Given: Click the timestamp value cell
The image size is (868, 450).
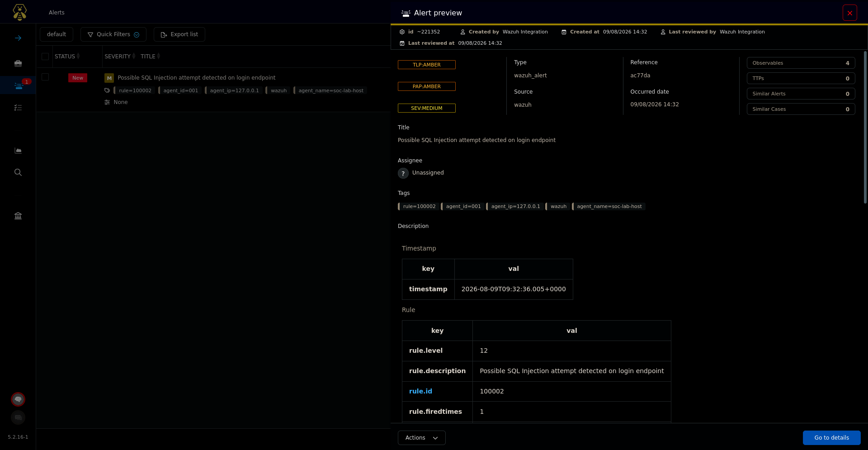Looking at the screenshot, I should pos(514,289).
